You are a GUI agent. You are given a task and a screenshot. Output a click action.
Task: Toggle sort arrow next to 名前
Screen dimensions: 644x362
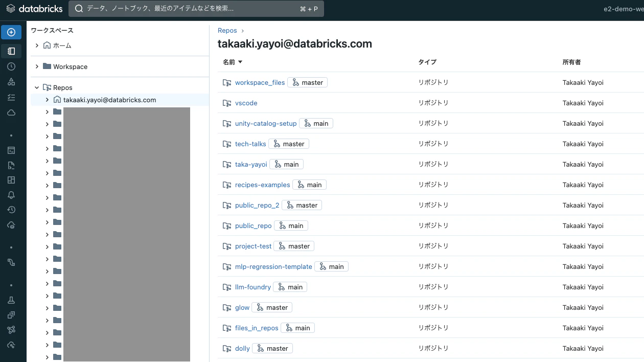240,62
